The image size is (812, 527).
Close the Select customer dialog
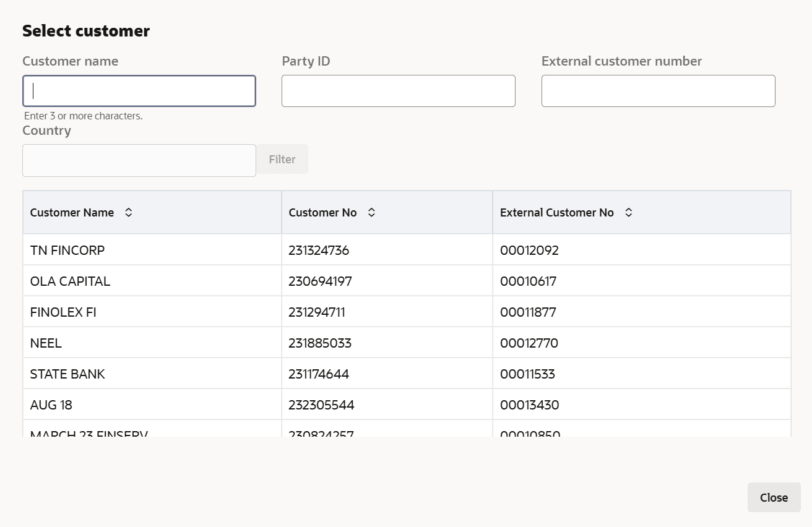[774, 497]
